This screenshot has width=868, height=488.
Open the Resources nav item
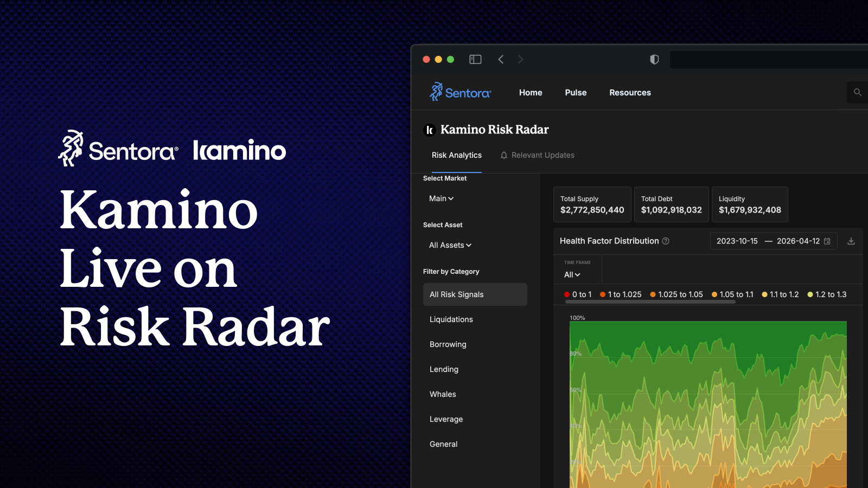[630, 93]
